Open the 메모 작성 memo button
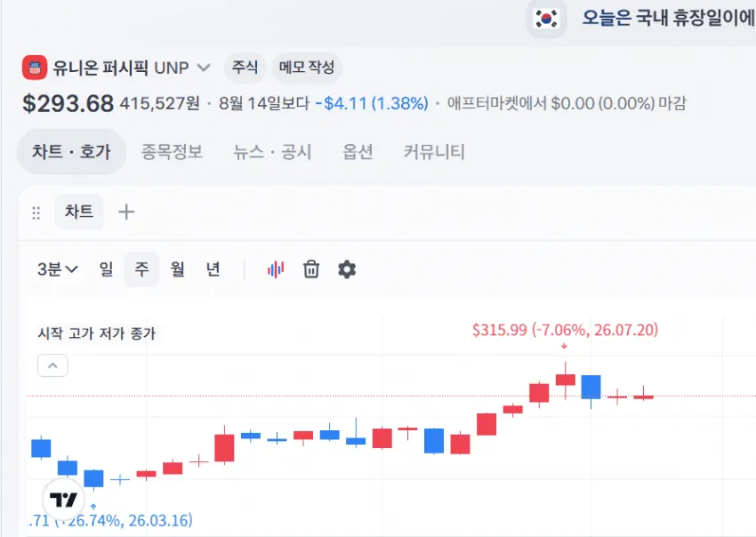Screen dimensions: 756x537 [x=307, y=68]
